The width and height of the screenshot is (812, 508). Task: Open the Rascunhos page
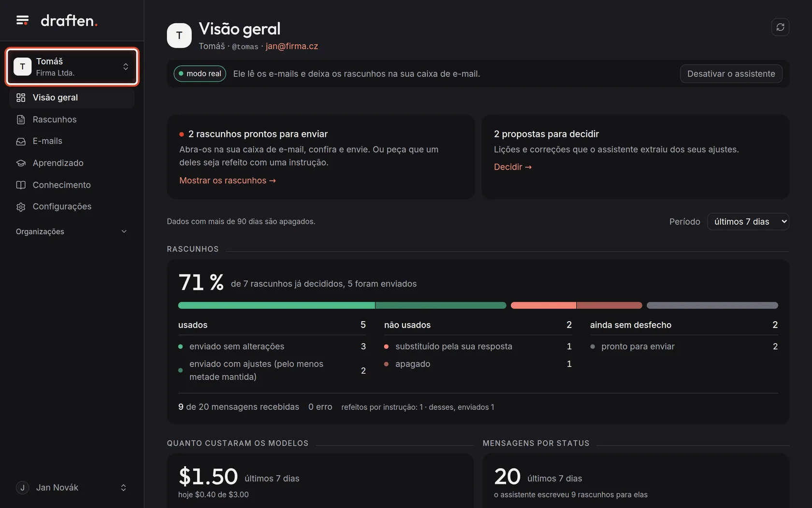coord(72,120)
